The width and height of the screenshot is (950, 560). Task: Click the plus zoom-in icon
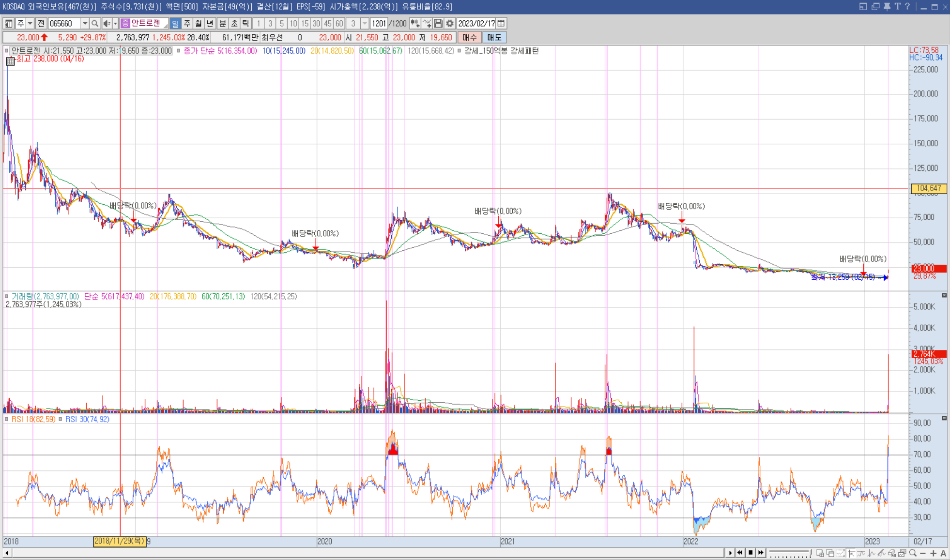pyautogui.click(x=933, y=553)
